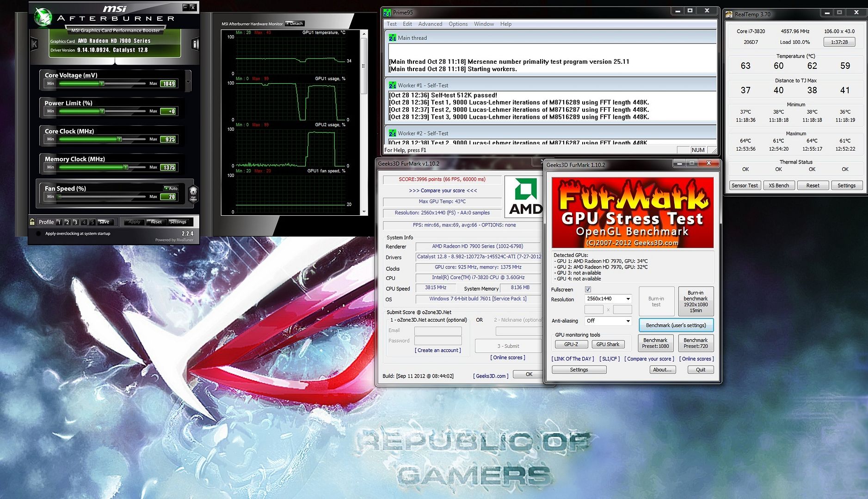Run Benchmark Preset:1080

coord(656,343)
